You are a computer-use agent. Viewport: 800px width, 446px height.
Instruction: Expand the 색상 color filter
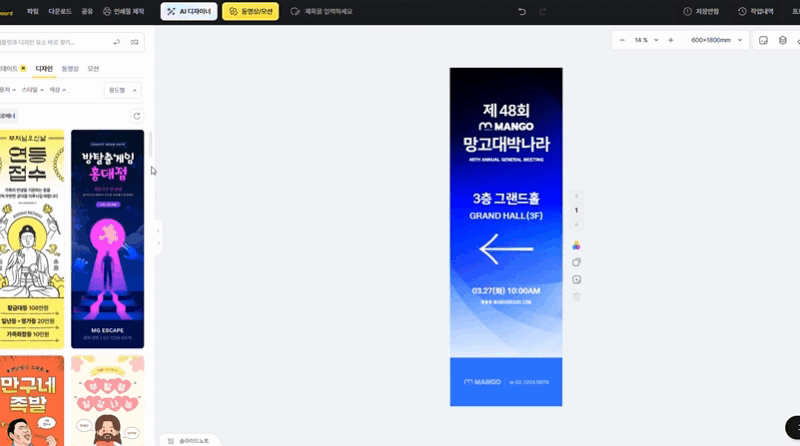point(58,90)
